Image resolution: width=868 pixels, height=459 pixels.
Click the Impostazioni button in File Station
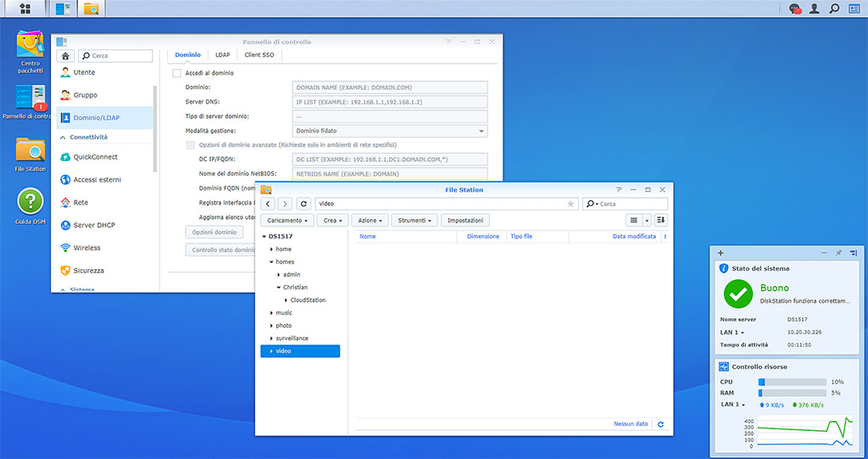(x=465, y=221)
